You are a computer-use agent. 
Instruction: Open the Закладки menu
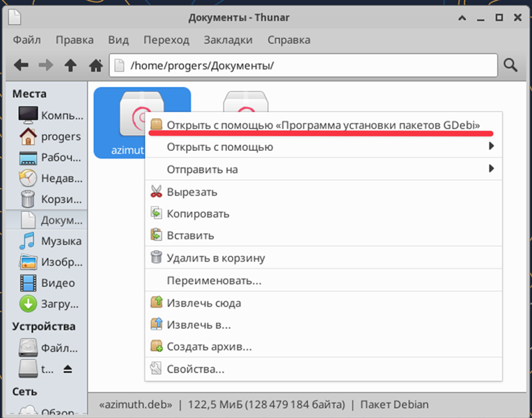(228, 40)
